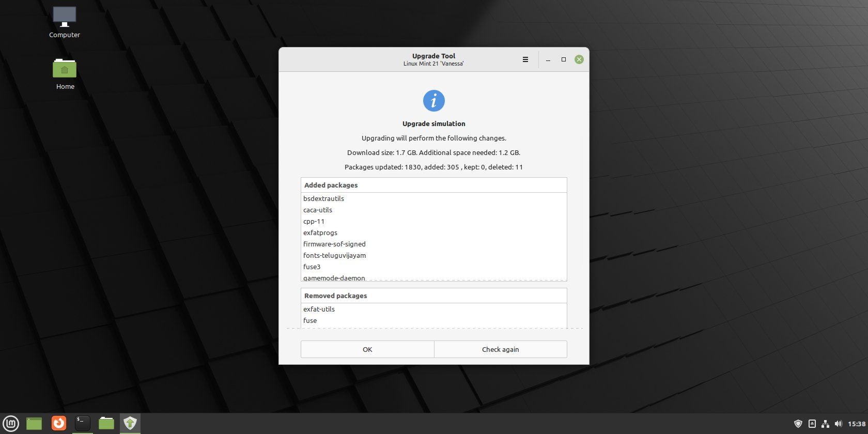Click the Upgrade Tool taskbar button
The width and height of the screenshot is (868, 434).
(x=130, y=424)
